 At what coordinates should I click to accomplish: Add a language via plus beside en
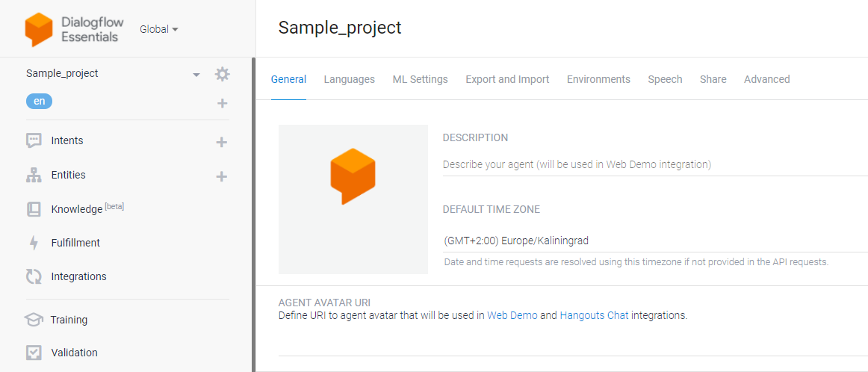point(222,103)
